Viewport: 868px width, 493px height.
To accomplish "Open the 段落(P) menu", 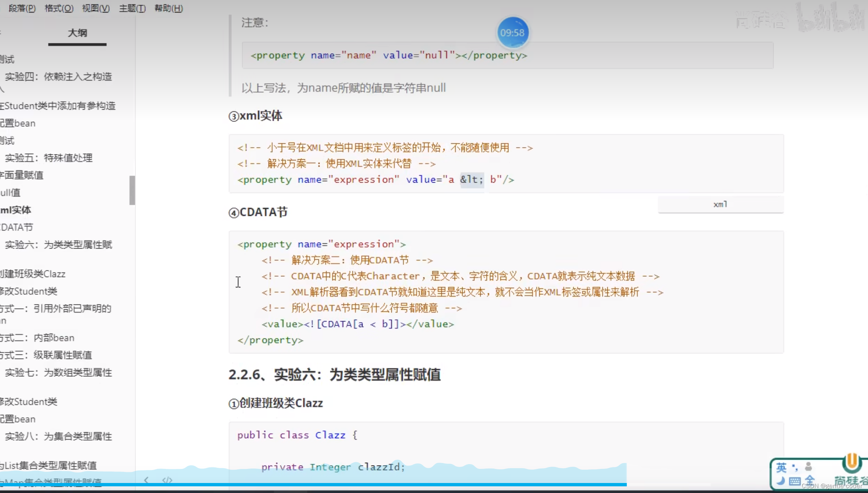I will (21, 8).
